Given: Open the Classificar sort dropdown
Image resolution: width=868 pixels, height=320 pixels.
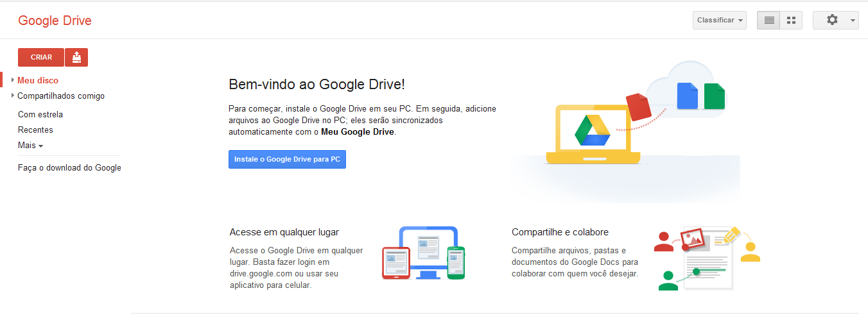Looking at the screenshot, I should [720, 21].
